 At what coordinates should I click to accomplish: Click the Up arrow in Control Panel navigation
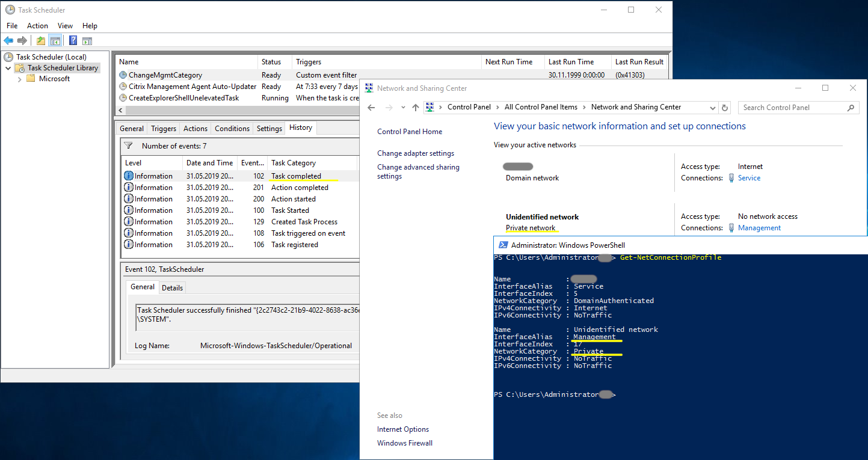click(x=415, y=108)
